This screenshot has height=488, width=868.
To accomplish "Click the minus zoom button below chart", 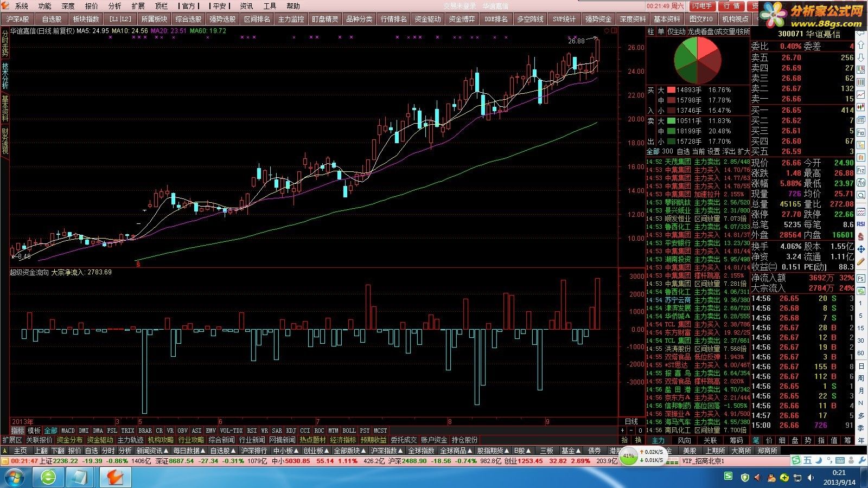I will pos(630,431).
